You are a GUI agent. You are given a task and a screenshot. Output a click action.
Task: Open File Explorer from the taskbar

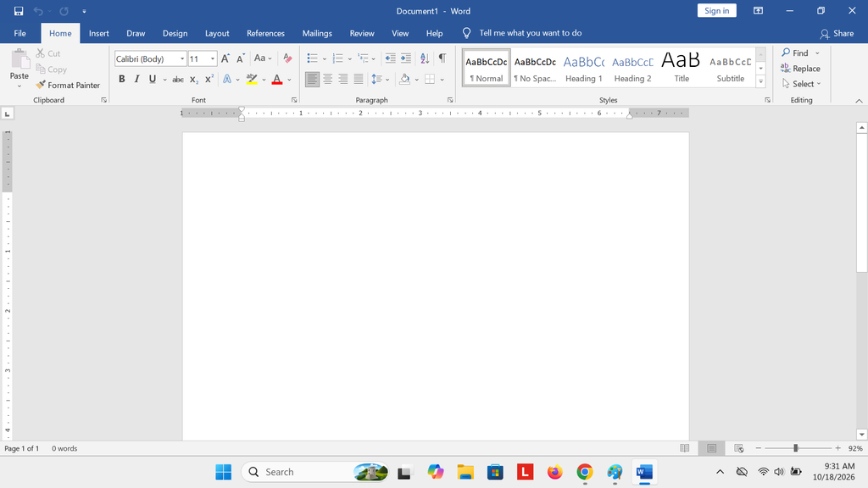(x=465, y=472)
